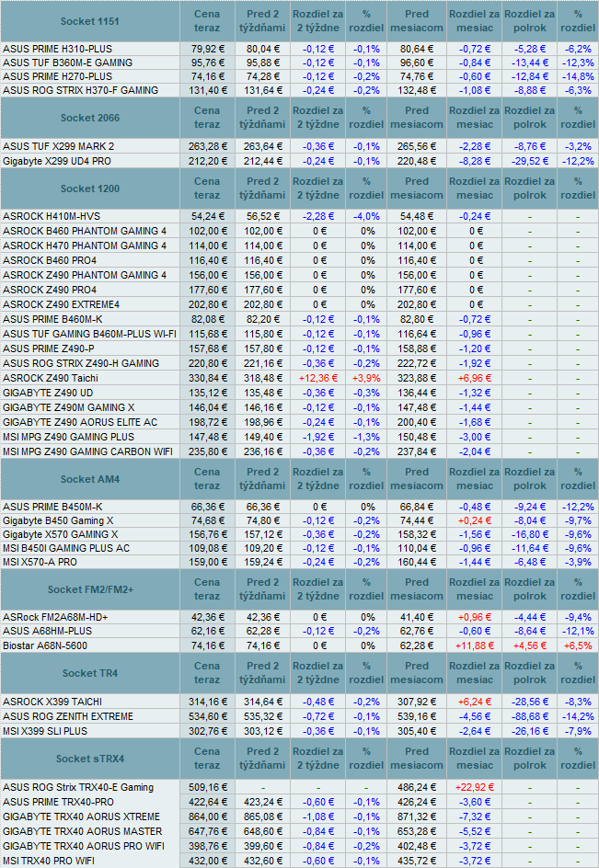Screen dimensions: 599x868
Task: Click the -4,0% cell for ASROCK H410M-HVS
Action: [x=366, y=216]
